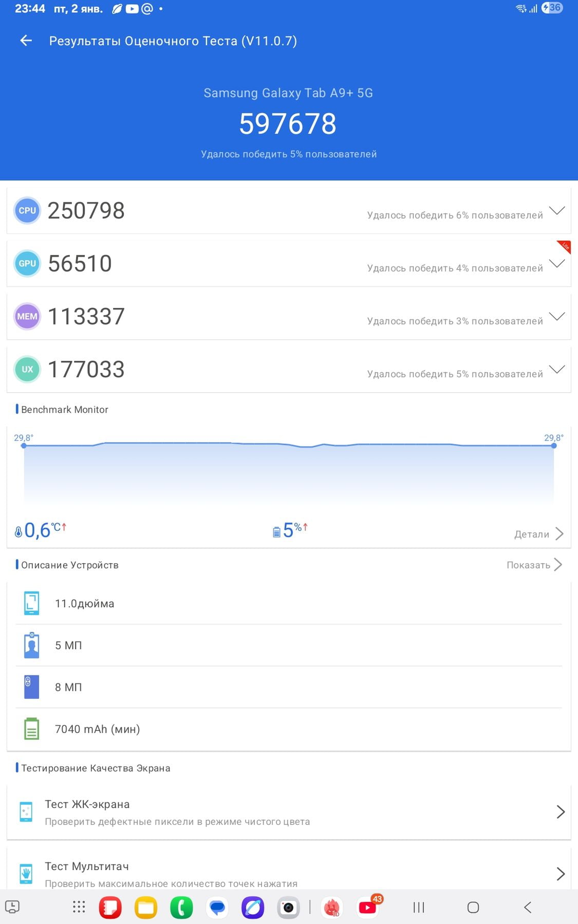Tap the total score 597678

[x=288, y=124]
